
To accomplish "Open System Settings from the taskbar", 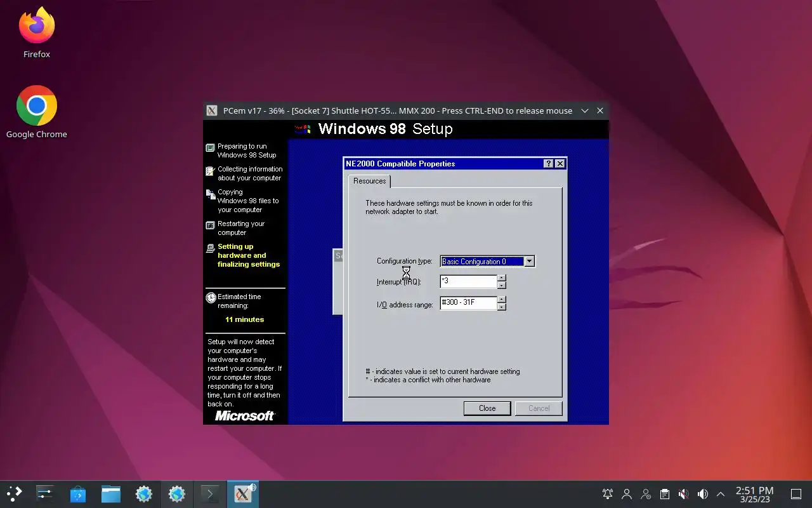I will pyautogui.click(x=44, y=493).
